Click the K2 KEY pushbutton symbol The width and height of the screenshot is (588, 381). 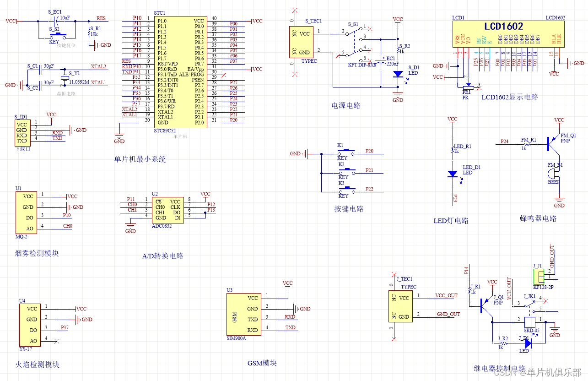[x=346, y=171]
